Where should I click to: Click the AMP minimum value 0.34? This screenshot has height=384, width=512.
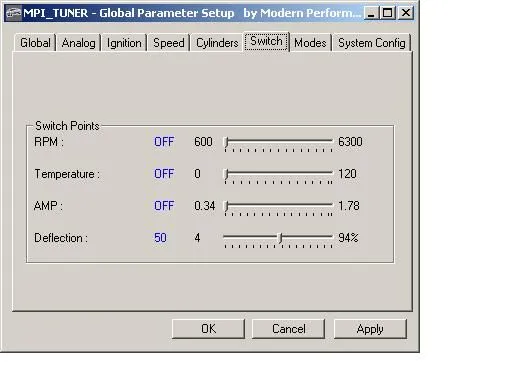pyautogui.click(x=204, y=206)
